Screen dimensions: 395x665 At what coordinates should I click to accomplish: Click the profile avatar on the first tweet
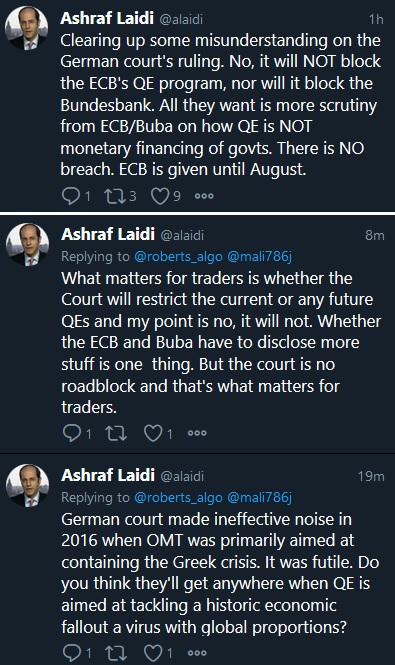26,28
